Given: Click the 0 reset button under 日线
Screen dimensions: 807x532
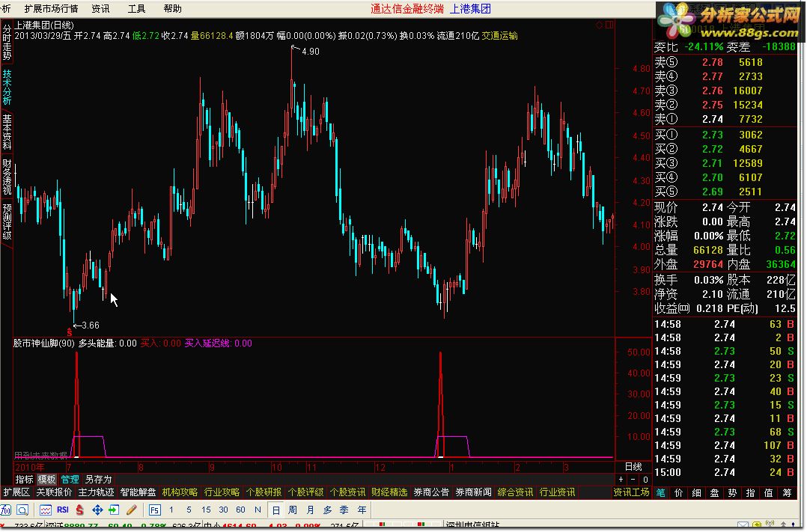Looking at the screenshot, I should pos(645,480).
